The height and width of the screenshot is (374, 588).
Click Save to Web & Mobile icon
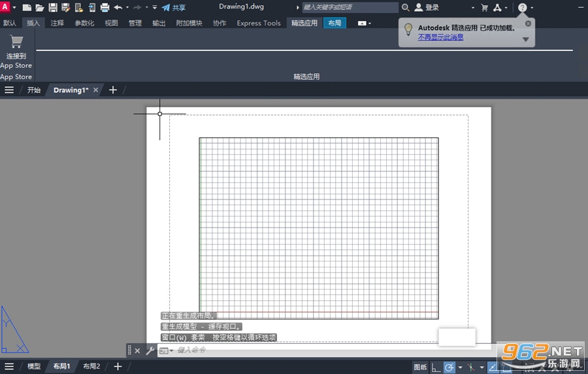92,7
